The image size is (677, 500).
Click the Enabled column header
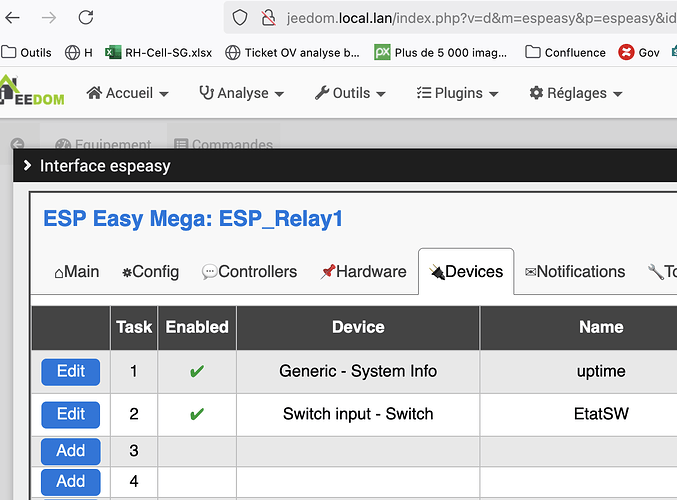tap(197, 327)
